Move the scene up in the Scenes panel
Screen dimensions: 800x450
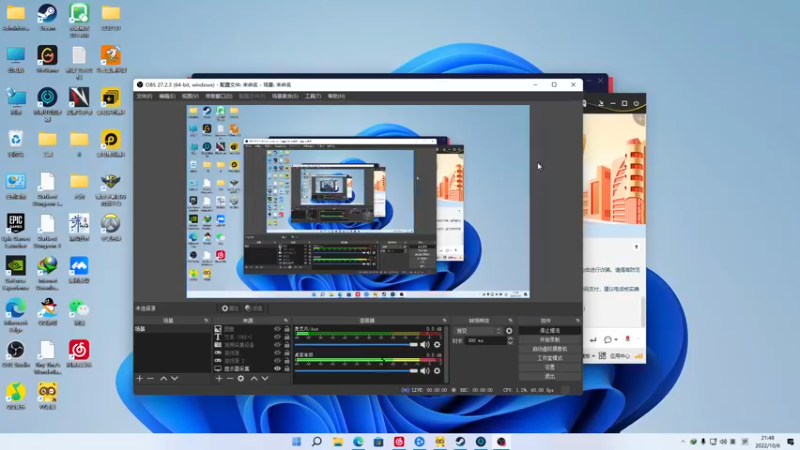point(163,379)
